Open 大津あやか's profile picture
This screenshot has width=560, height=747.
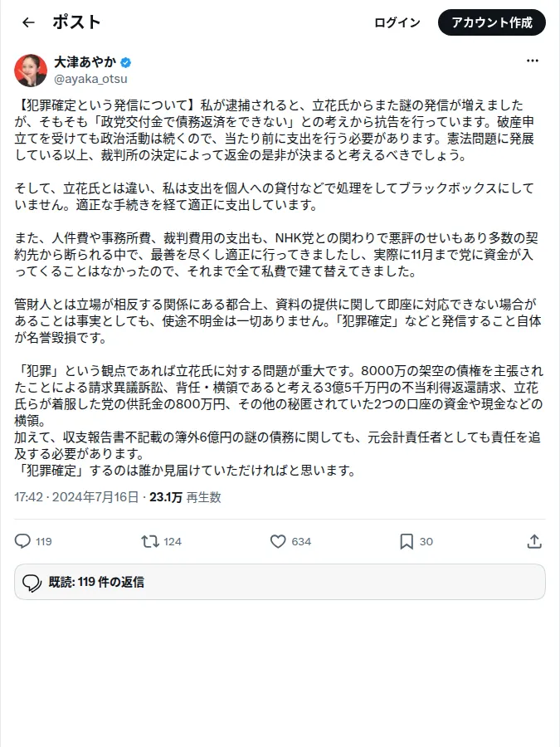pyautogui.click(x=31, y=71)
